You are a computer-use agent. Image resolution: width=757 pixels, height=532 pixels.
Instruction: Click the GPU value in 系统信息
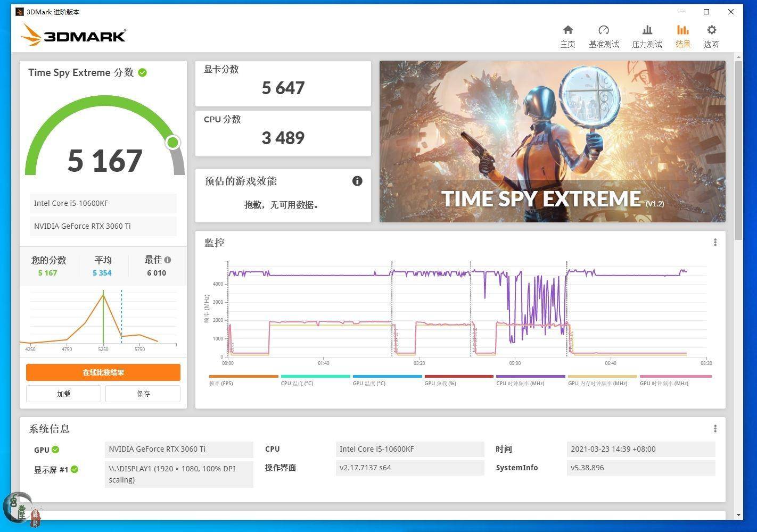179,449
